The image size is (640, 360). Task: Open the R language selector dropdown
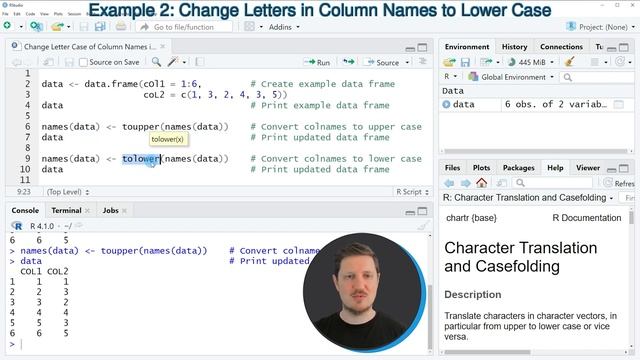coord(450,77)
